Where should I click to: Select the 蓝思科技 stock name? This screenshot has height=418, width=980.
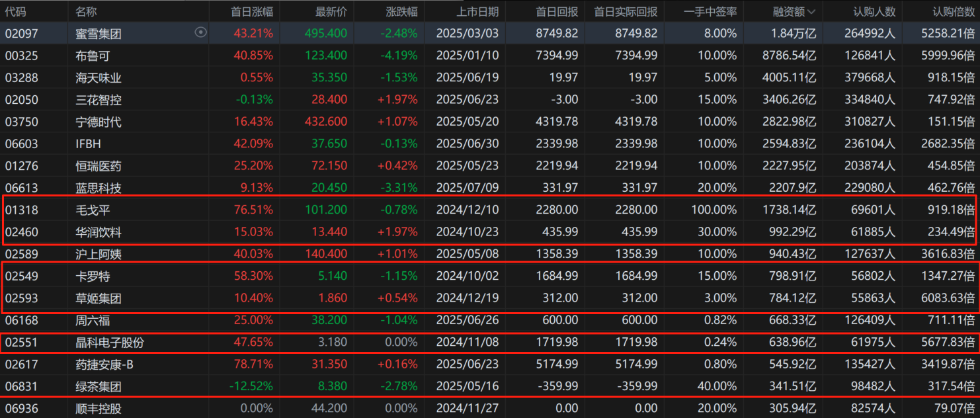(x=98, y=188)
